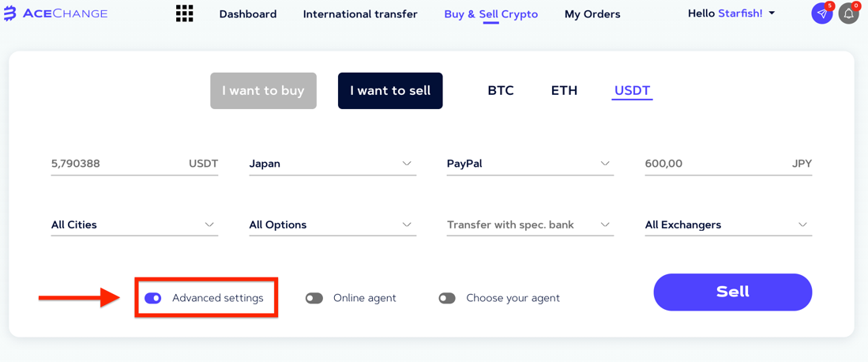The width and height of the screenshot is (868, 362).
Task: Click the Sell button
Action: pyautogui.click(x=732, y=292)
